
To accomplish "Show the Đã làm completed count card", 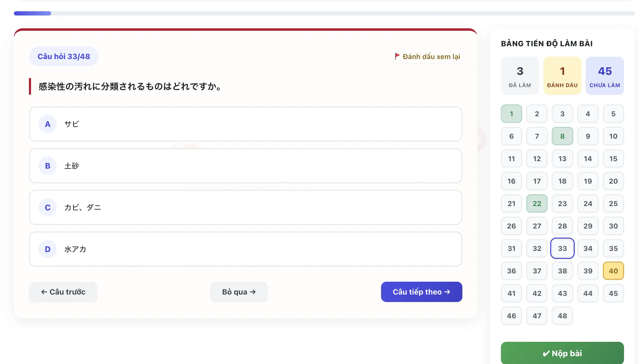I will [x=520, y=76].
